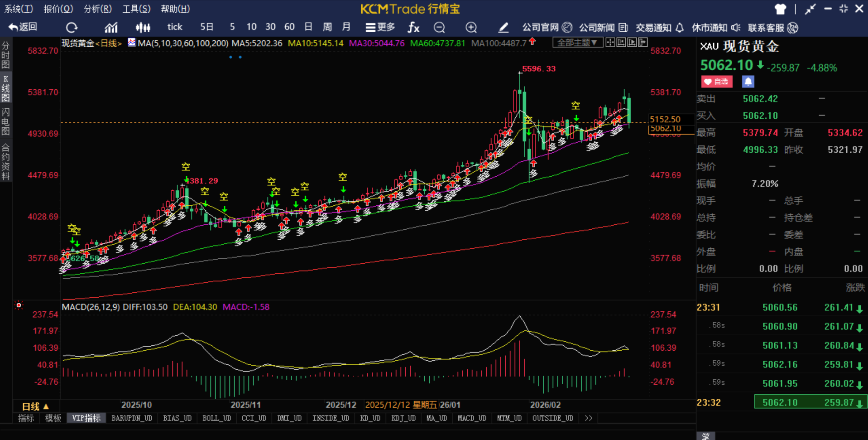The image size is (868, 440).
Task: Zoom out the chart with minus magnifier
Action: pos(439,28)
